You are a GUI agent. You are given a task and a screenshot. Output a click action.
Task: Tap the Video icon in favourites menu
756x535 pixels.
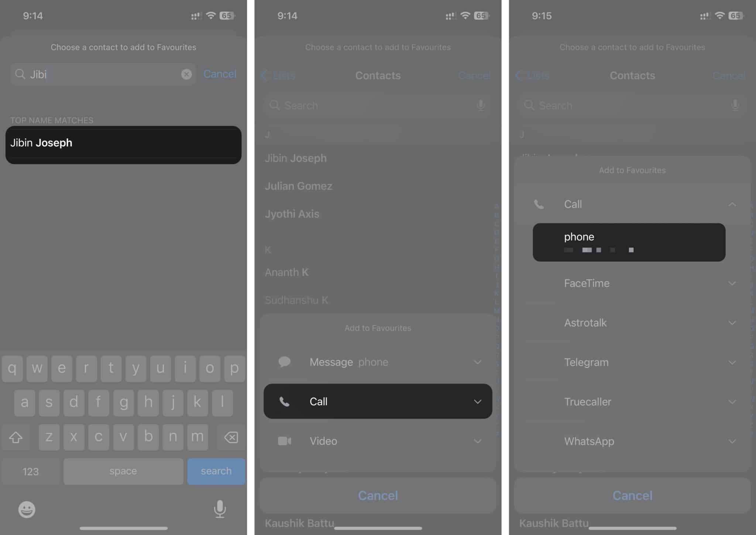pyautogui.click(x=284, y=441)
